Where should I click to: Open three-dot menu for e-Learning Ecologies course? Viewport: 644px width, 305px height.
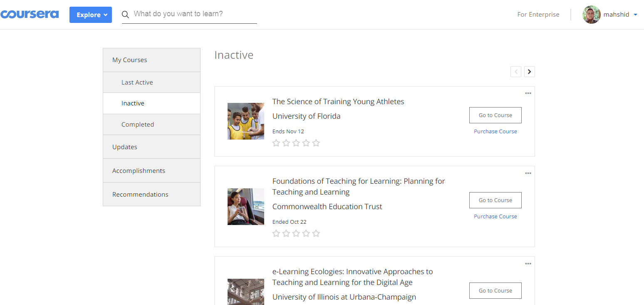[x=528, y=263]
